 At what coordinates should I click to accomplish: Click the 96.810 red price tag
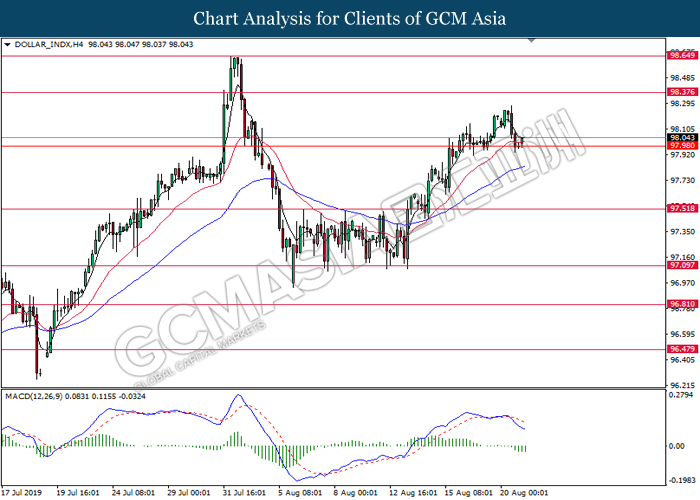681,304
